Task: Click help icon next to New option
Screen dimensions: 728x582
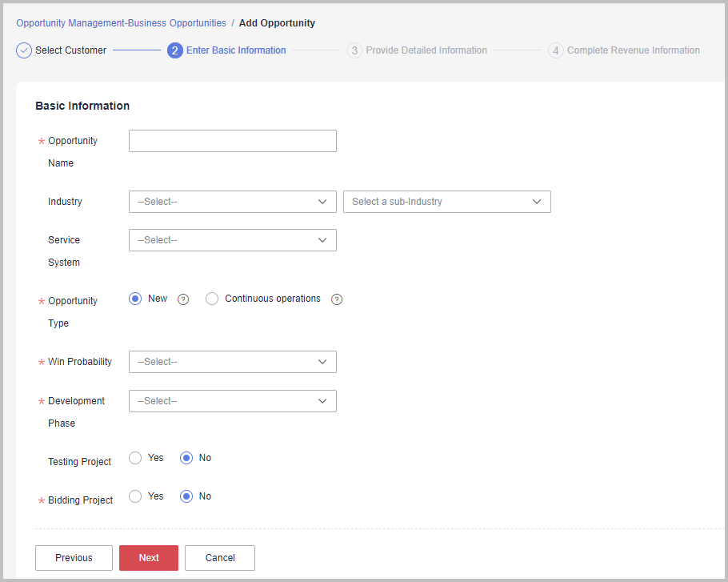Action: 183,299
